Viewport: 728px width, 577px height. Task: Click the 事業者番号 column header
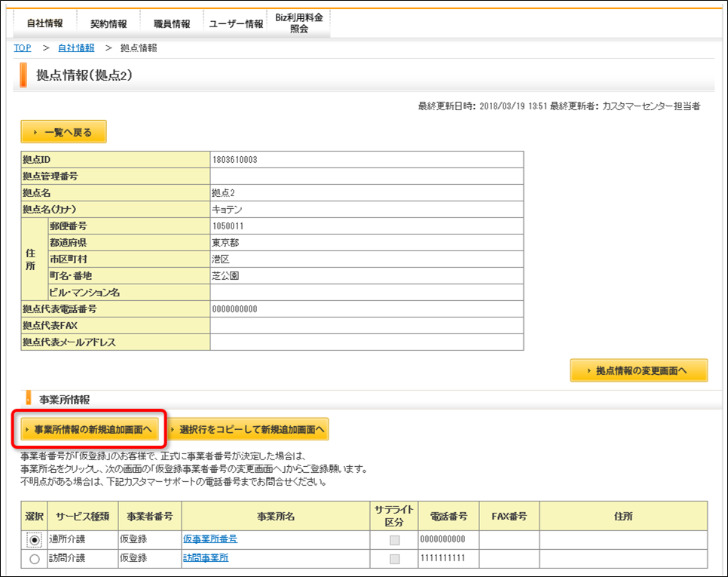point(150,516)
